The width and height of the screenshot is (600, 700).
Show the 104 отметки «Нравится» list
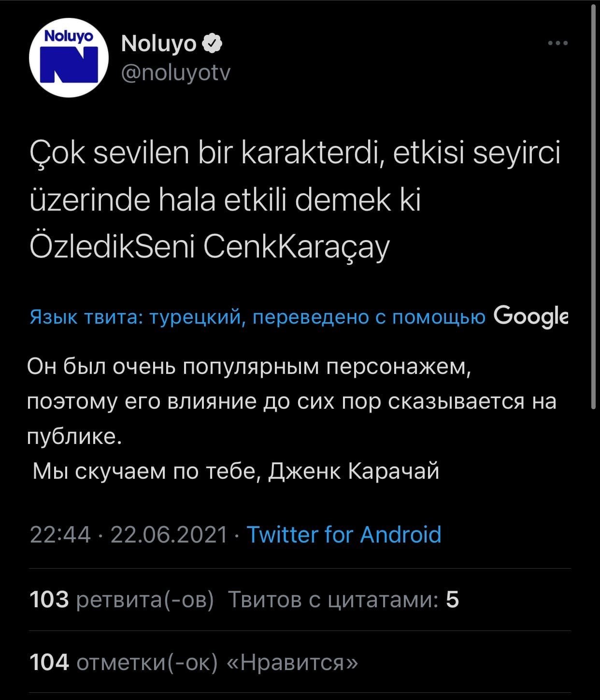tap(194, 662)
